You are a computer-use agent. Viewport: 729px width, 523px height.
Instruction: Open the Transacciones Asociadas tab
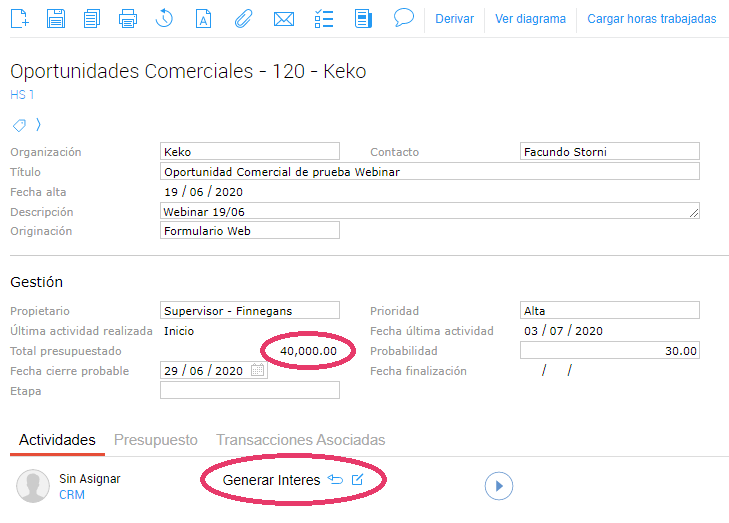[300, 440]
